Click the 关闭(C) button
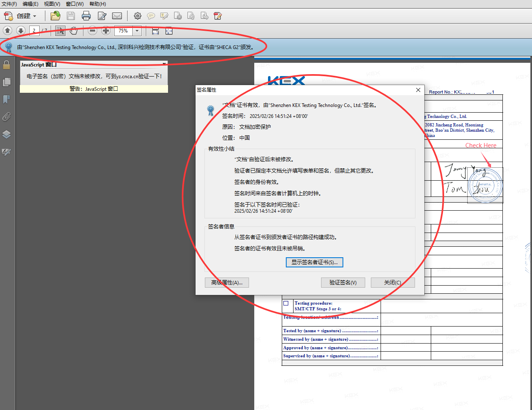Screen dimensions: 532x410 click(393, 282)
